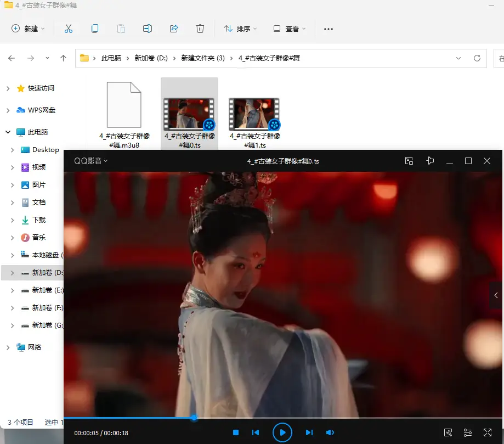Open the 新建 dropdown menu

pyautogui.click(x=28, y=29)
